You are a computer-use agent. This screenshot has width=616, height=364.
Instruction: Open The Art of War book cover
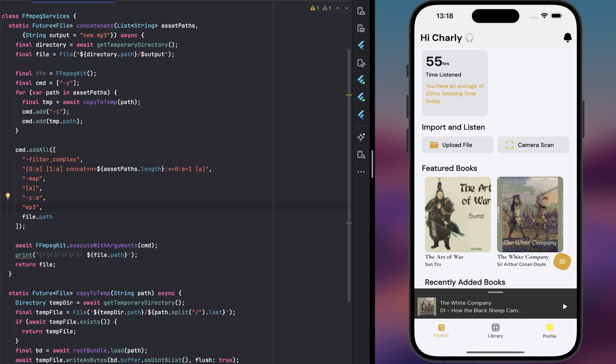(458, 214)
